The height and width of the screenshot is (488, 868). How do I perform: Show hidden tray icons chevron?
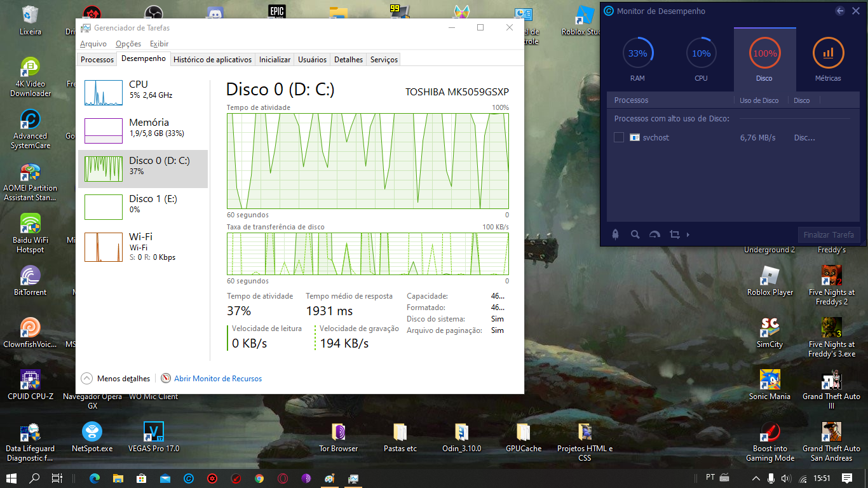[x=756, y=478]
